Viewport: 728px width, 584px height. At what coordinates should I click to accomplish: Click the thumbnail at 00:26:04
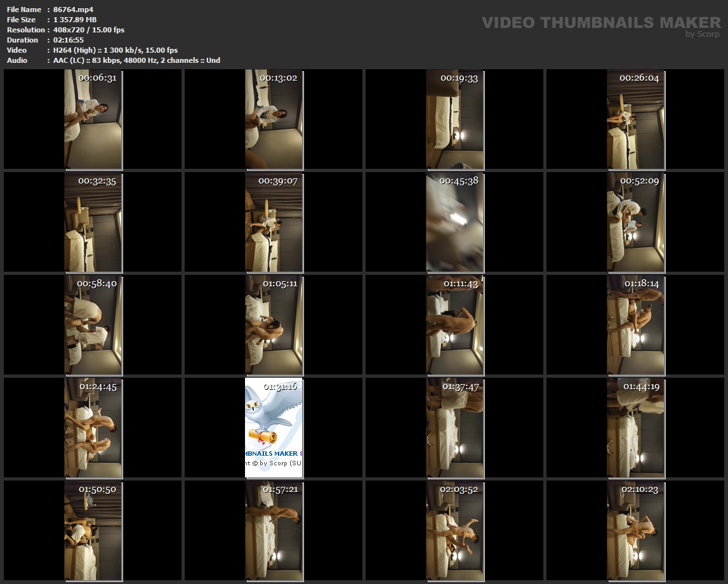(635, 119)
